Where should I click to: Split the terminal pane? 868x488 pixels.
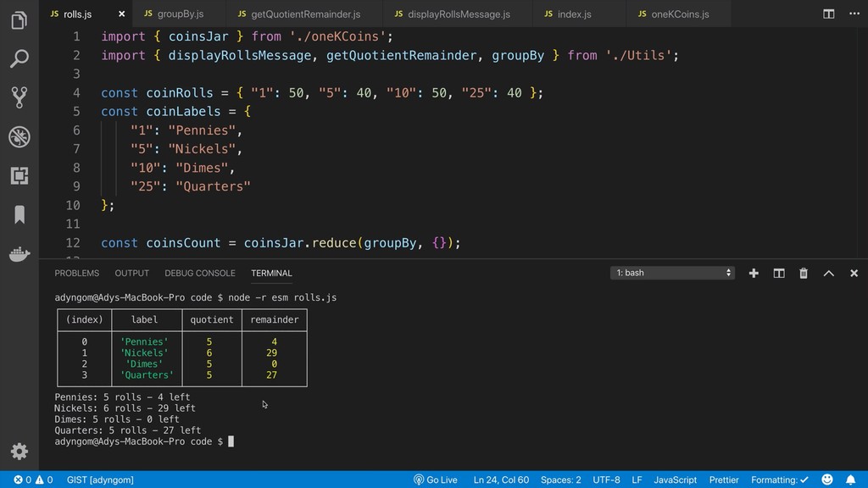[x=779, y=274]
